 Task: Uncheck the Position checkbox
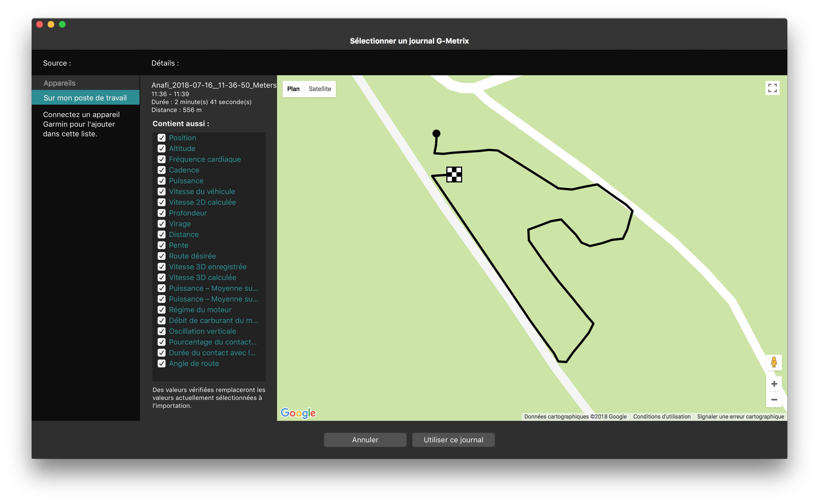[x=161, y=138]
